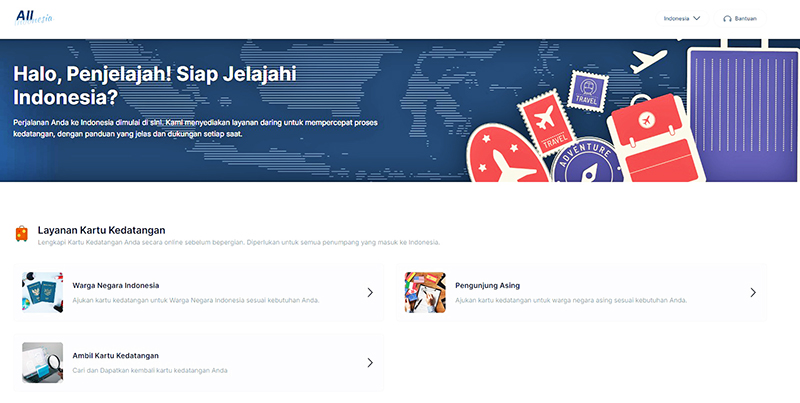
Task: Choose the Pengunjung Asing option title
Action: pos(487,285)
